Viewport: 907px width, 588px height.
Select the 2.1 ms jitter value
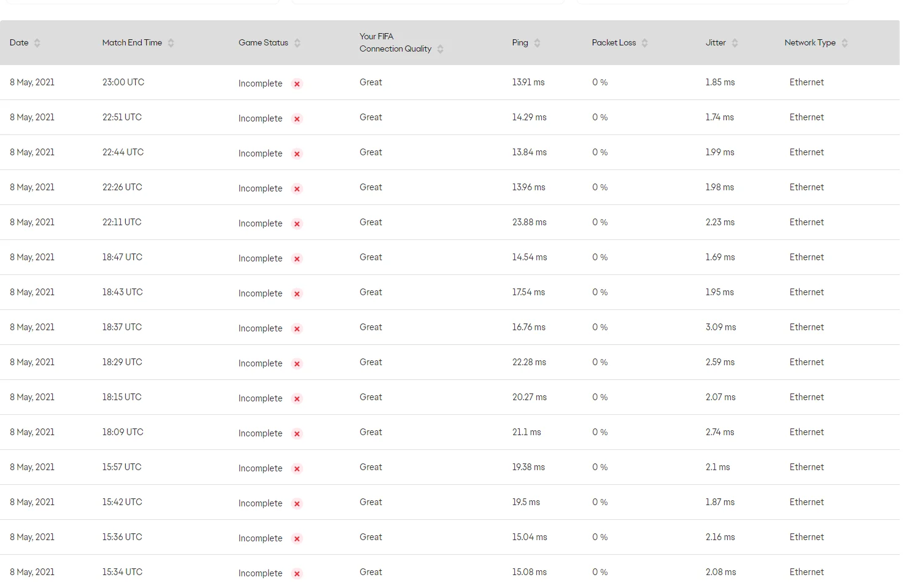click(717, 467)
